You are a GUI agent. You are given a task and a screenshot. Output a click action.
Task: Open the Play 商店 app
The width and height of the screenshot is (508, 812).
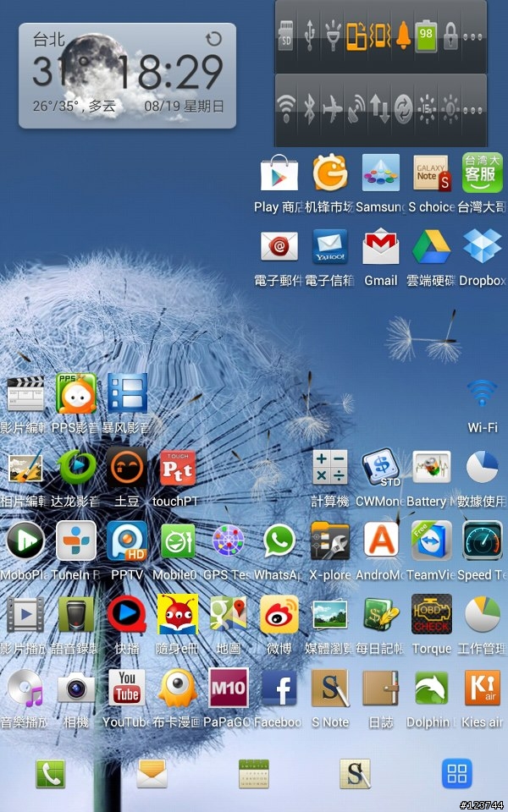coord(279,174)
